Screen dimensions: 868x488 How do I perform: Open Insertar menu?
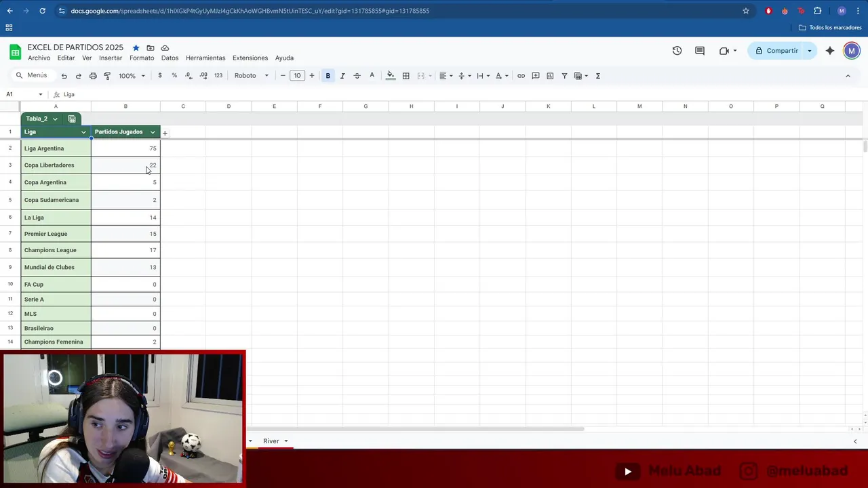(x=111, y=58)
